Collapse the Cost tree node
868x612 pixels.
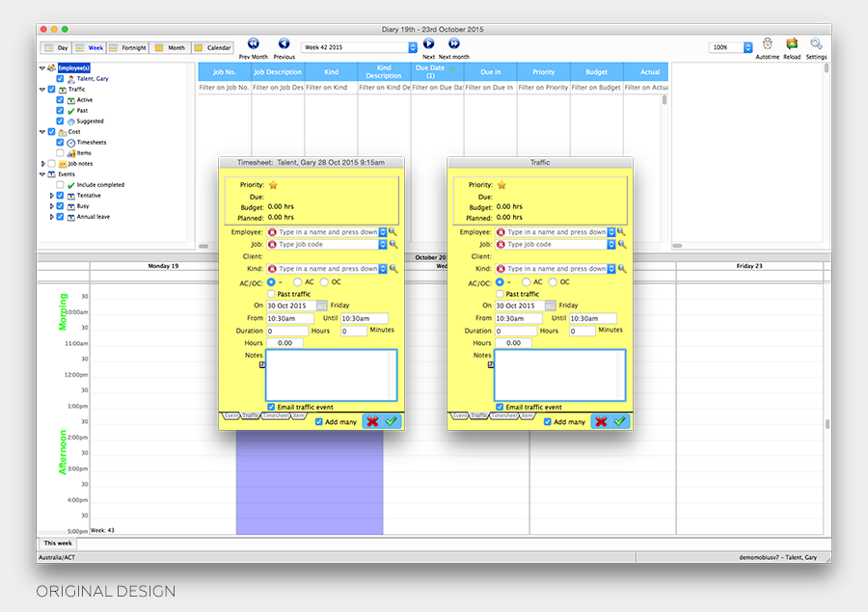[x=42, y=132]
